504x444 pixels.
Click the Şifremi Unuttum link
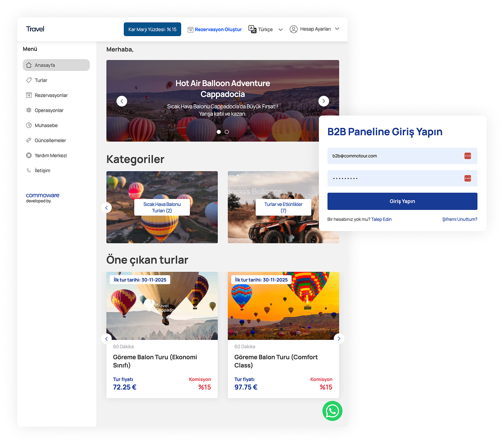click(x=460, y=219)
